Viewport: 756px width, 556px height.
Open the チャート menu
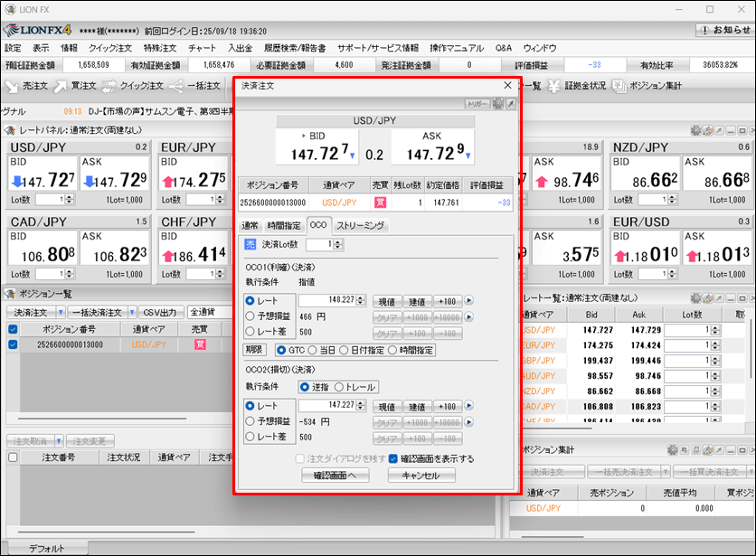click(202, 48)
